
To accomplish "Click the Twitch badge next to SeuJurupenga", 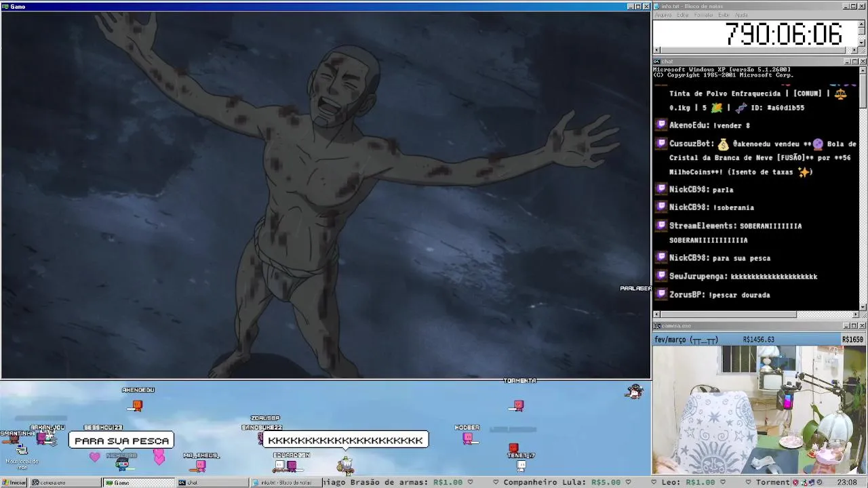I will (x=661, y=276).
